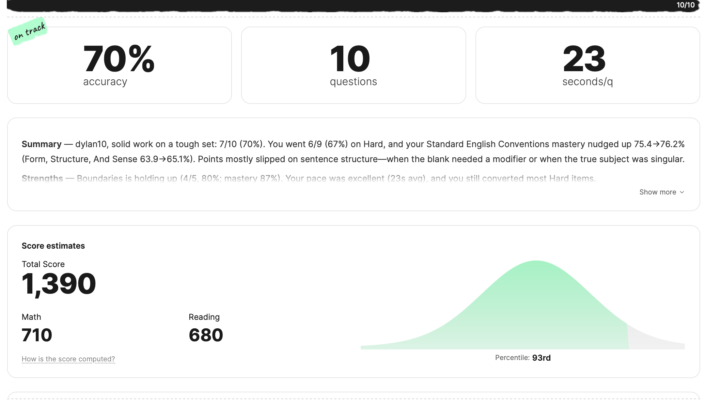Open "How is the score computed?" link

click(68, 359)
